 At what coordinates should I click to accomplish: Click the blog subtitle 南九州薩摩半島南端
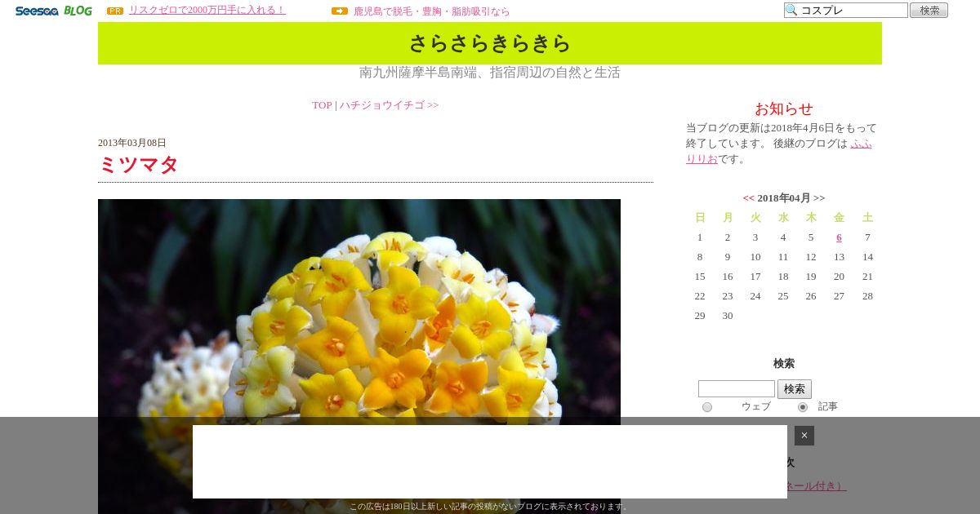[490, 73]
